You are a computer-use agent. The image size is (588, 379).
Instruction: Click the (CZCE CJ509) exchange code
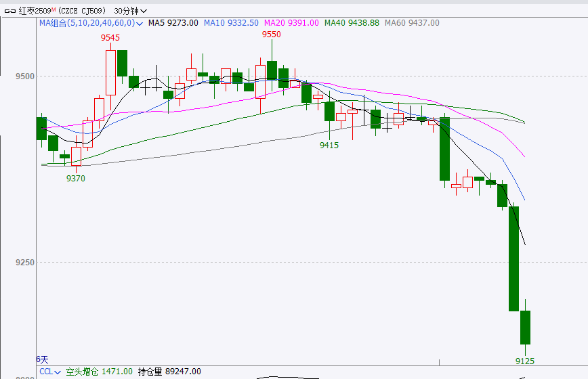82,11
